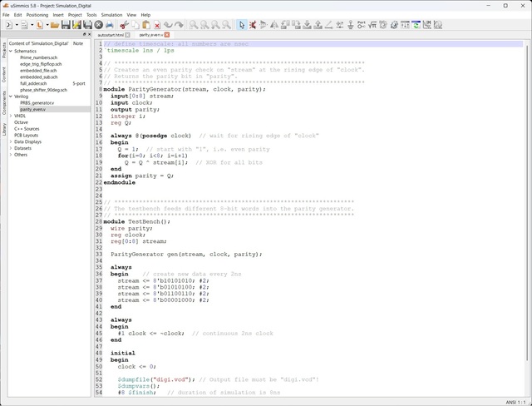The width and height of the screenshot is (532, 406).
Task: Click the Save file icon
Action: coord(66,25)
